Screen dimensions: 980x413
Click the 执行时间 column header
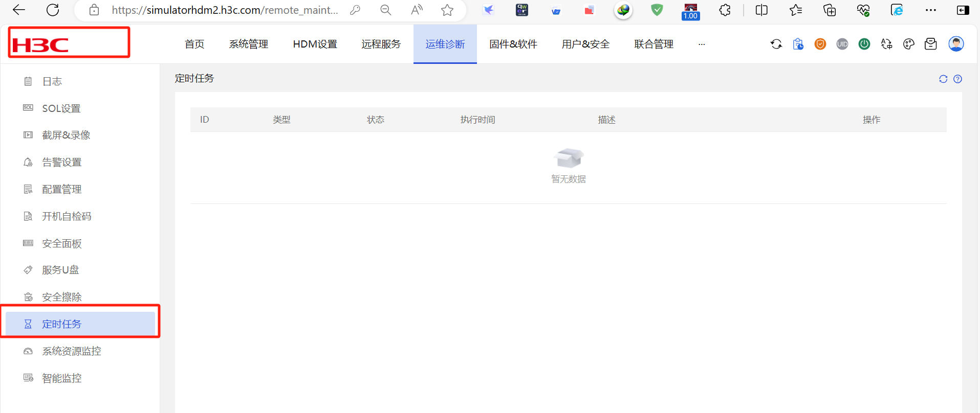point(477,120)
